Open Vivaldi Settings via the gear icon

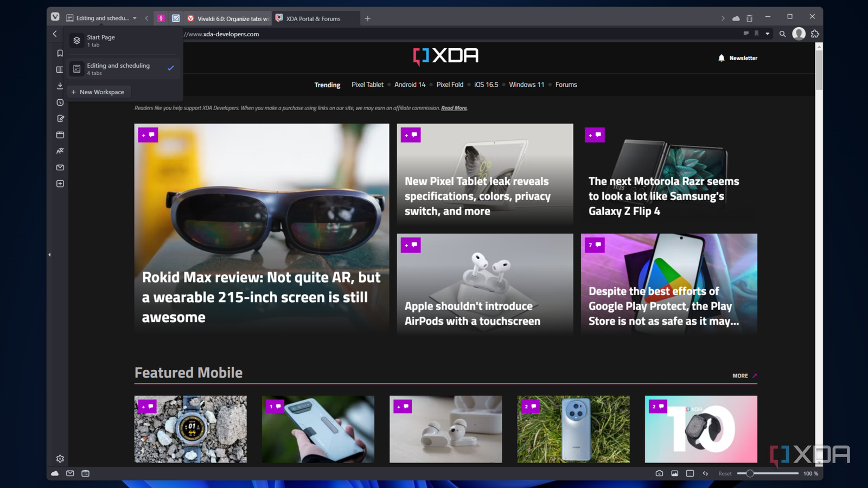click(60, 458)
